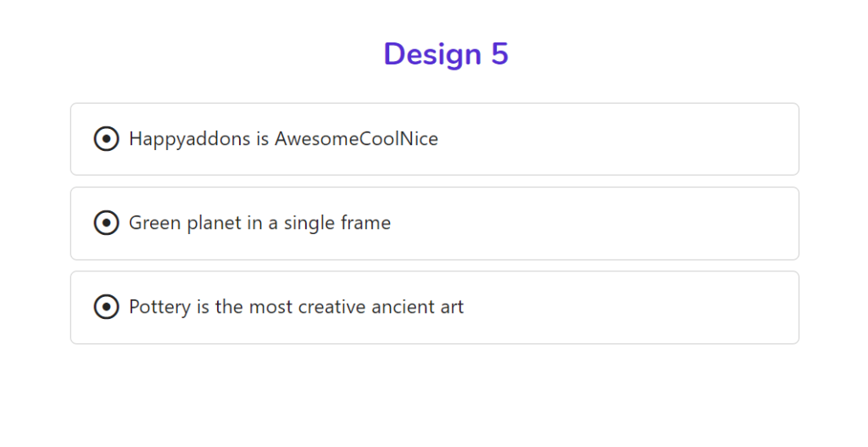868x447 pixels.
Task: Click the word "Happyaddons" in first item
Action: click(x=190, y=139)
